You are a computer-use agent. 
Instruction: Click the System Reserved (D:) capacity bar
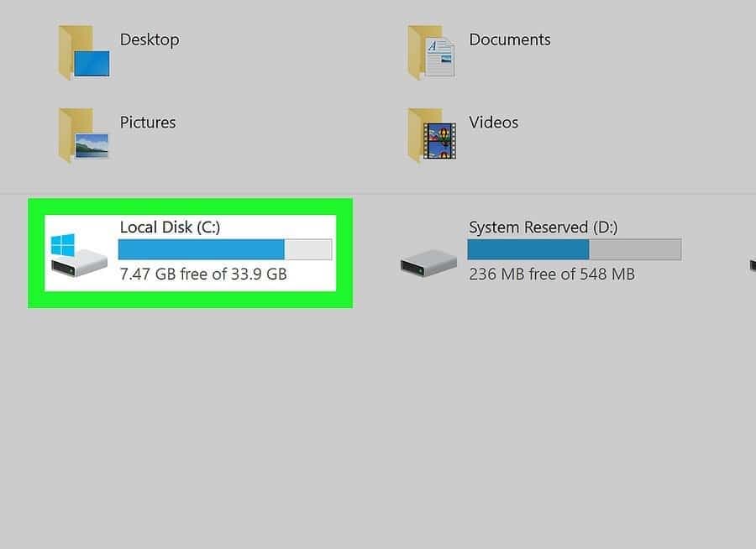coord(574,249)
